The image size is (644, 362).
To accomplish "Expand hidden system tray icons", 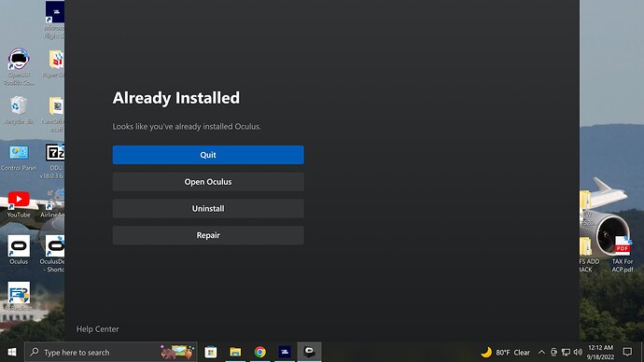I will point(541,352).
